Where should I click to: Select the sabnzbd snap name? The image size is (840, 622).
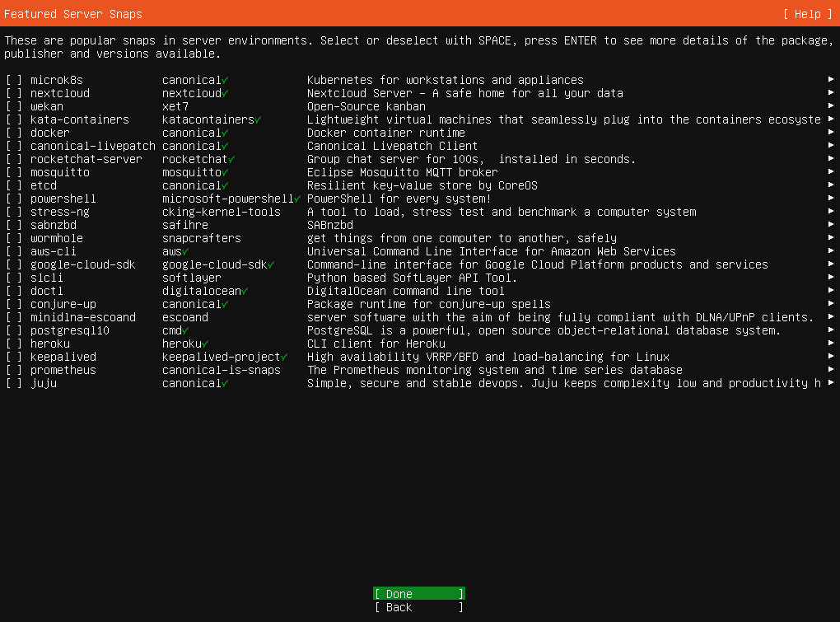point(54,226)
